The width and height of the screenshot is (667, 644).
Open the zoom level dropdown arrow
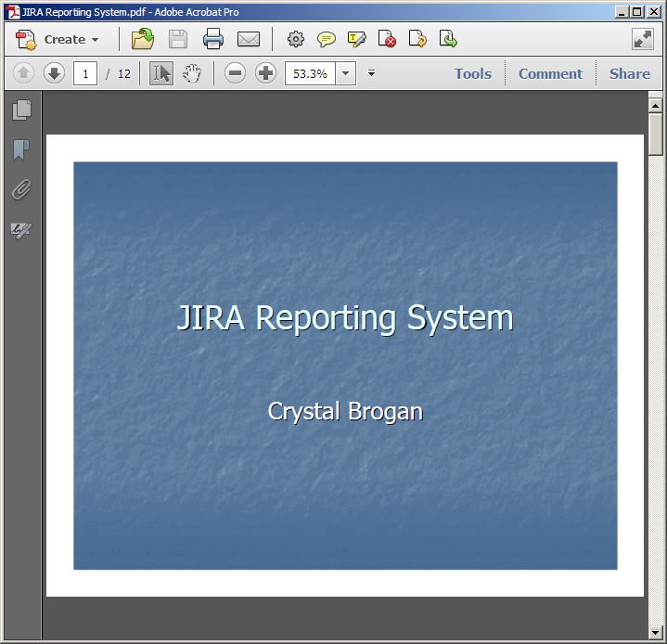[x=346, y=73]
